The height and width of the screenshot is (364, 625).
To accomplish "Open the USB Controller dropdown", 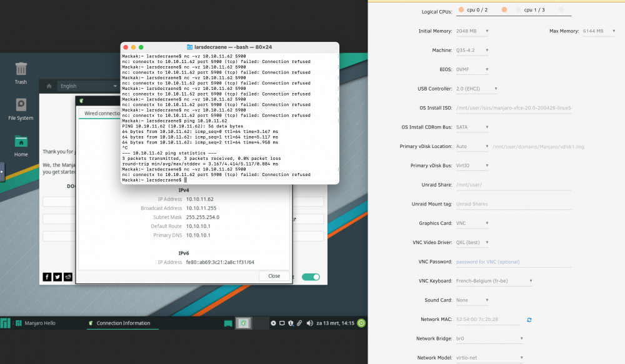I will pyautogui.click(x=477, y=89).
